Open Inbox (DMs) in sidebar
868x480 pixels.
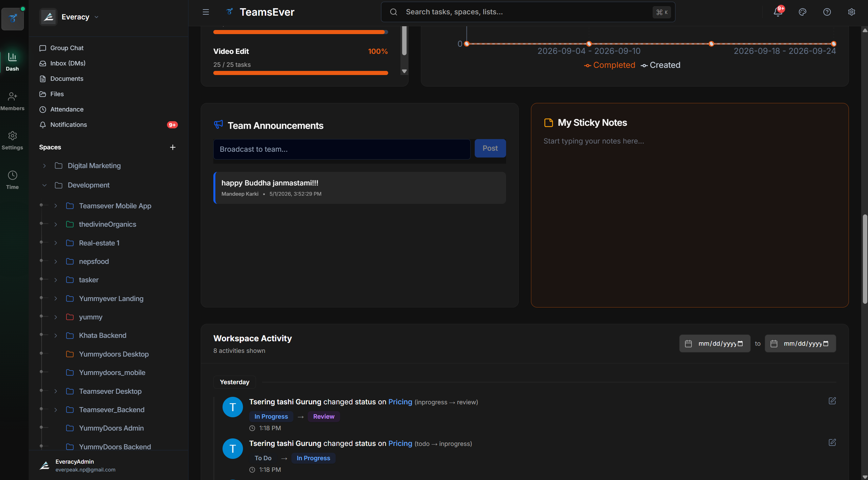[x=108, y=63]
